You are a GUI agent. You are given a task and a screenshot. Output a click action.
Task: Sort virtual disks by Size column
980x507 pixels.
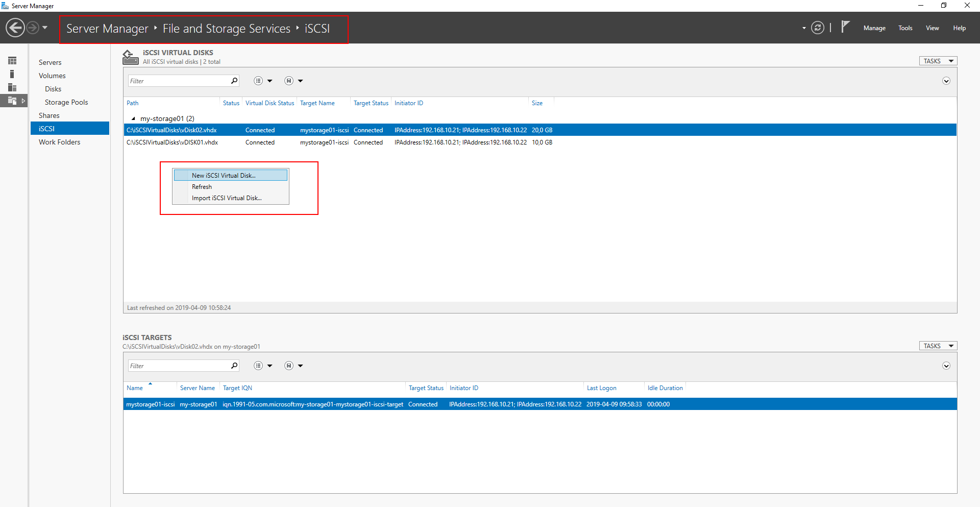(537, 103)
